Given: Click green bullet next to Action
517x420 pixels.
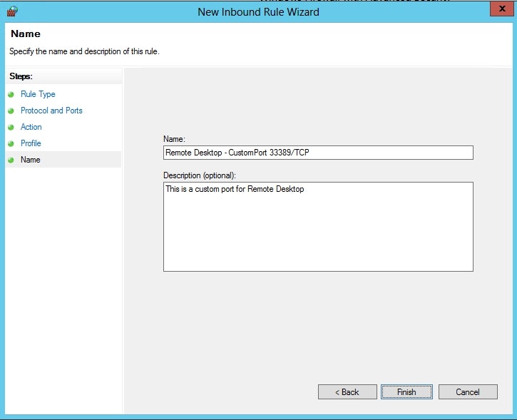Looking at the screenshot, I should [x=11, y=127].
